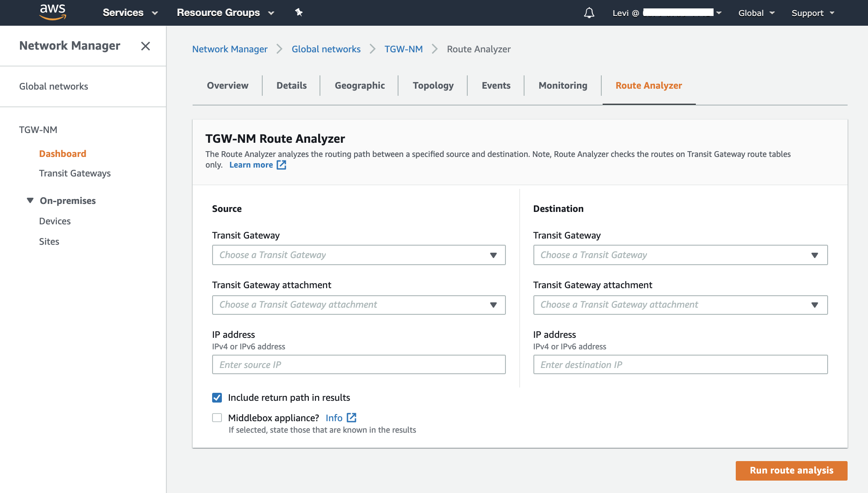Click the AWS logo home icon
This screenshot has height=493, width=868.
point(53,12)
